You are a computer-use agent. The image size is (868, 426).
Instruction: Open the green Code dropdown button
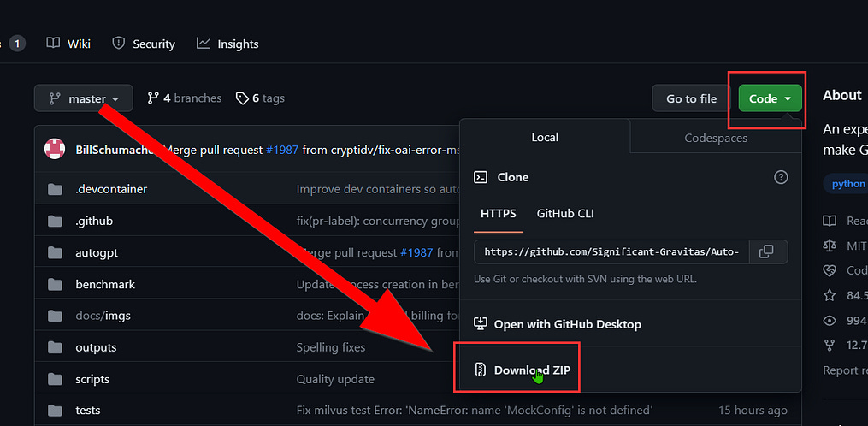click(770, 98)
